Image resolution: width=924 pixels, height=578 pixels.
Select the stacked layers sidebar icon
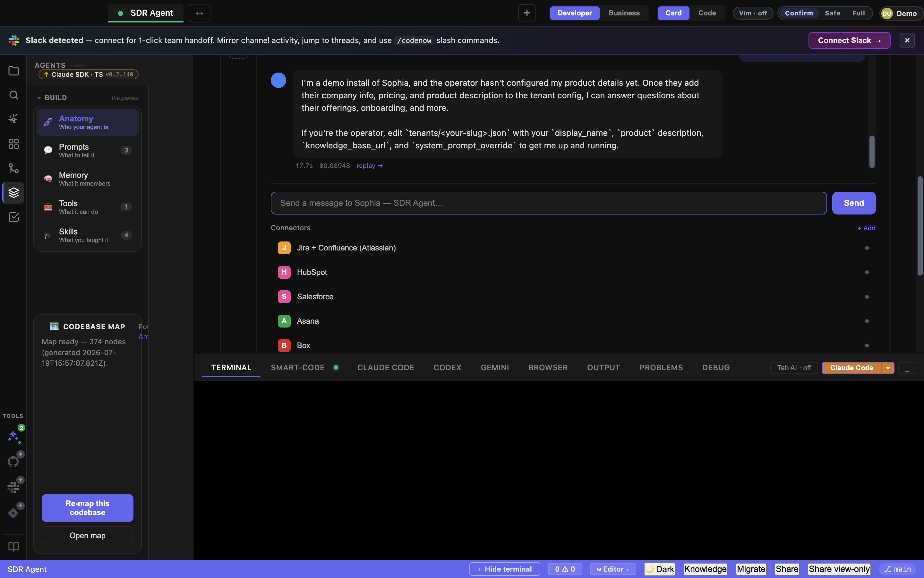click(x=14, y=193)
